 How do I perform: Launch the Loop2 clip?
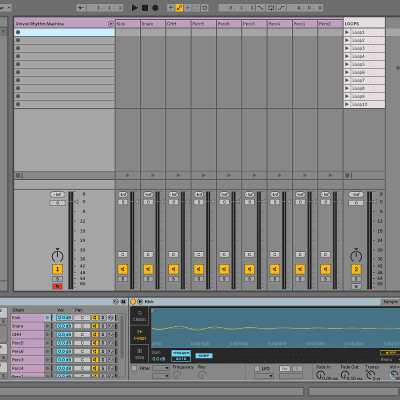point(347,40)
